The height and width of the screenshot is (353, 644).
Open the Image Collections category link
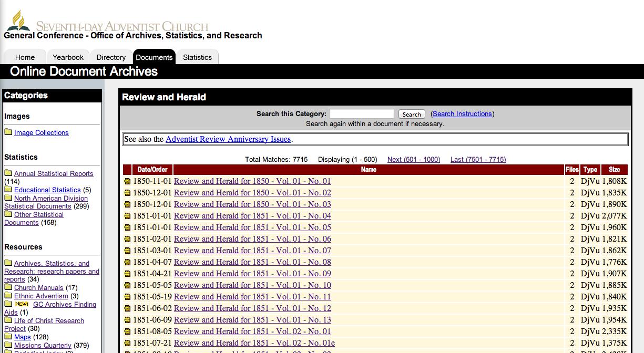(x=42, y=132)
